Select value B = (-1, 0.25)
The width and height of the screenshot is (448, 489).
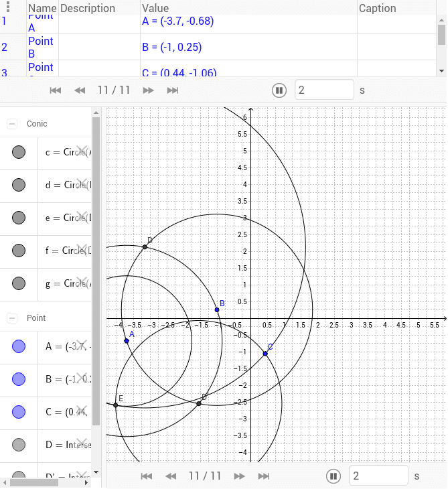point(172,47)
